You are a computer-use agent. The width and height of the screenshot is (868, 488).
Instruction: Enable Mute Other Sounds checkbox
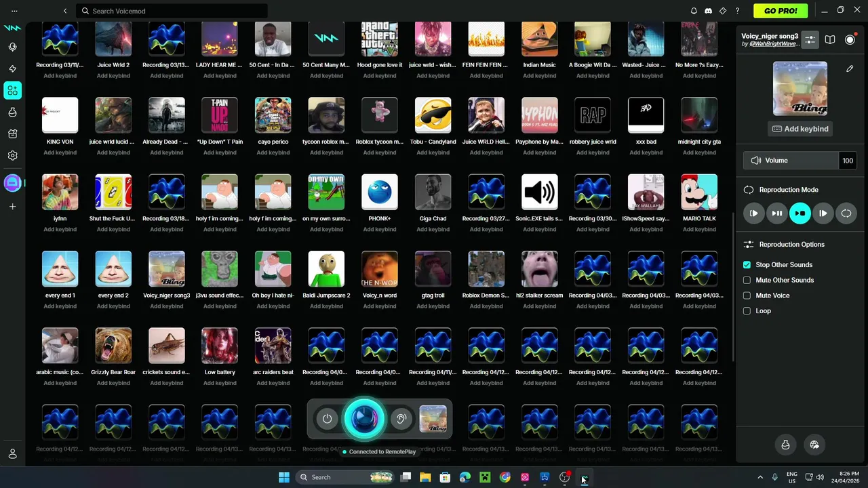pos(747,280)
